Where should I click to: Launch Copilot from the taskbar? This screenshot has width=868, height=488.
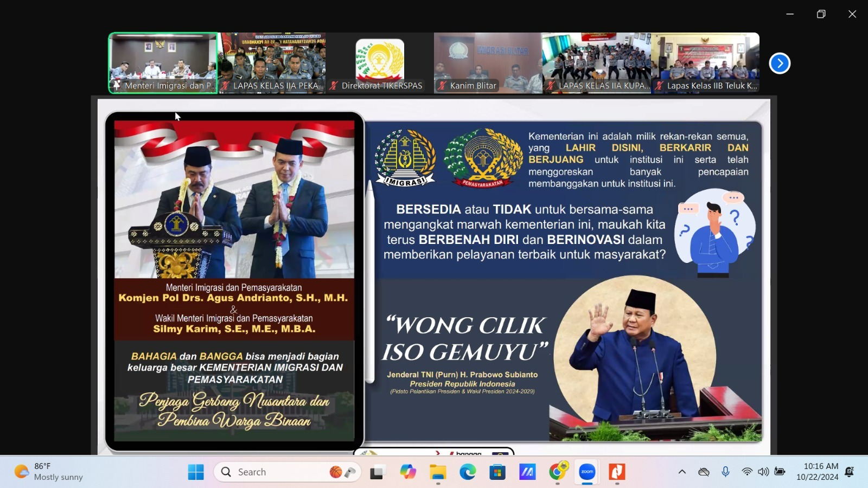click(407, 472)
